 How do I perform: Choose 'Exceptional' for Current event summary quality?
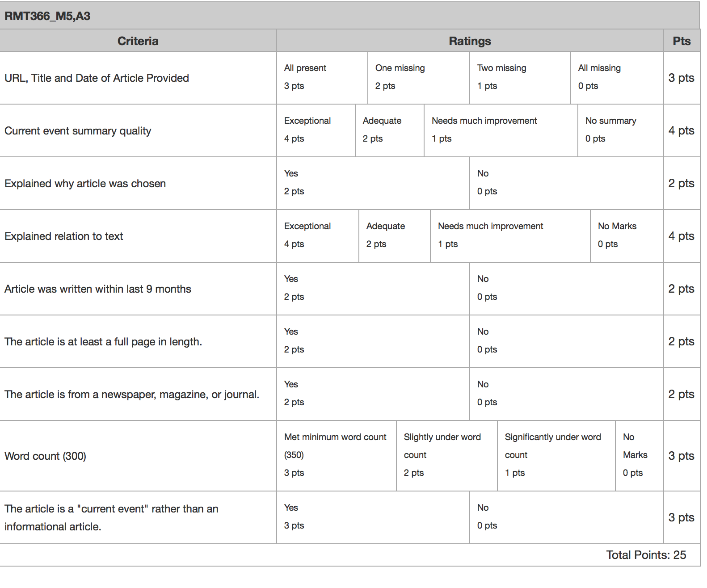point(316,130)
